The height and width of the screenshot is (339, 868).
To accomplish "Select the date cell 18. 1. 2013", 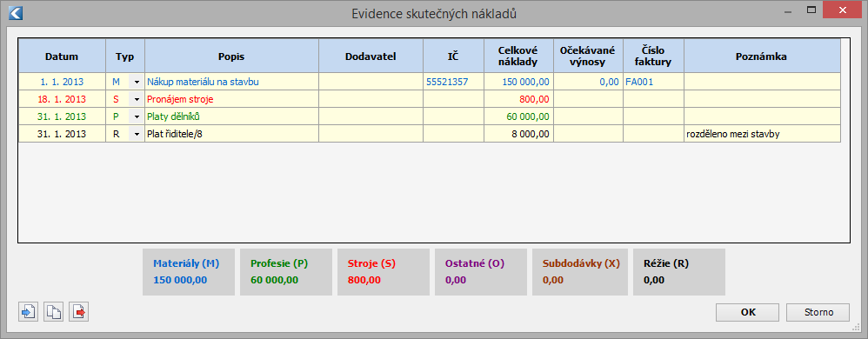I will point(62,100).
